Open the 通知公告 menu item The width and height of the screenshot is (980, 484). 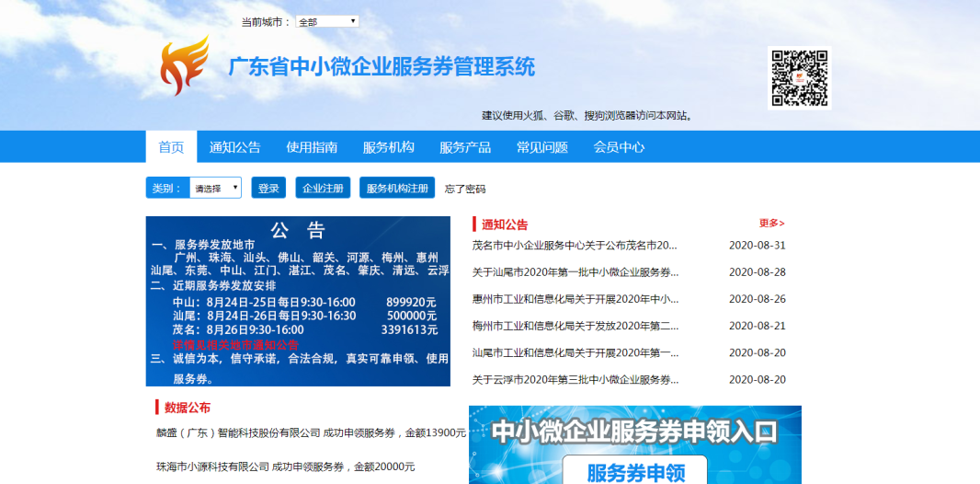(x=235, y=147)
